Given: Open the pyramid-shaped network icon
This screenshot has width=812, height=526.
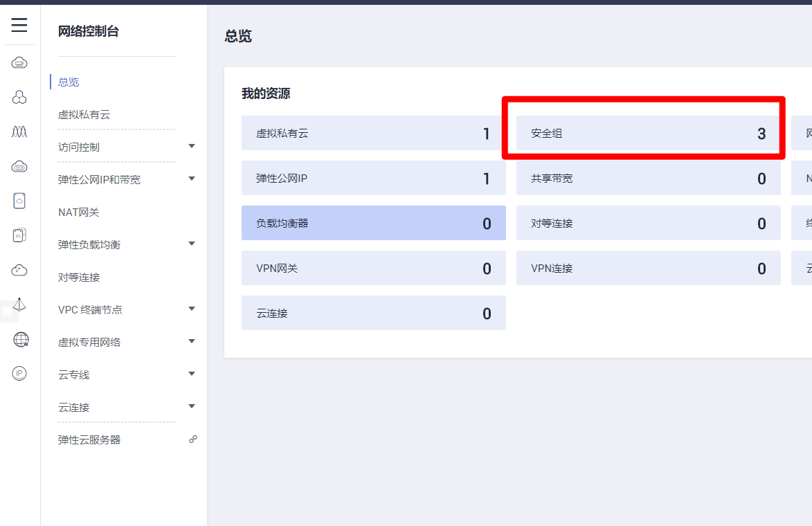Looking at the screenshot, I should pyautogui.click(x=19, y=305).
